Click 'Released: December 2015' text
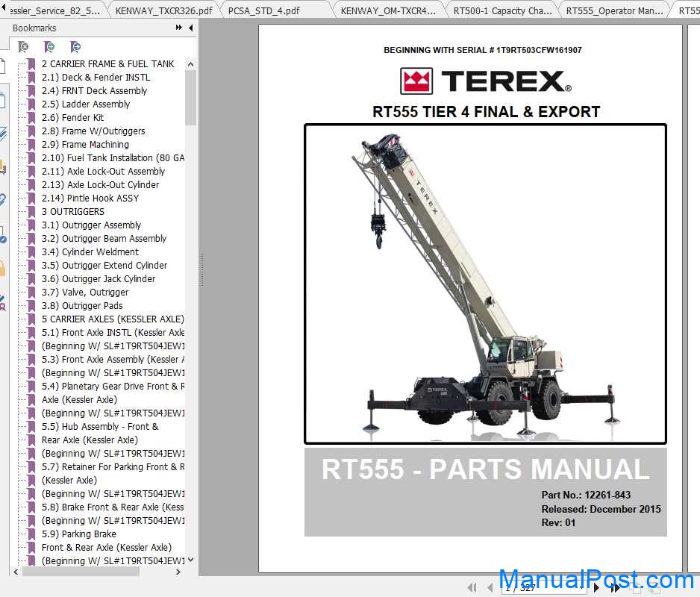 point(601,509)
